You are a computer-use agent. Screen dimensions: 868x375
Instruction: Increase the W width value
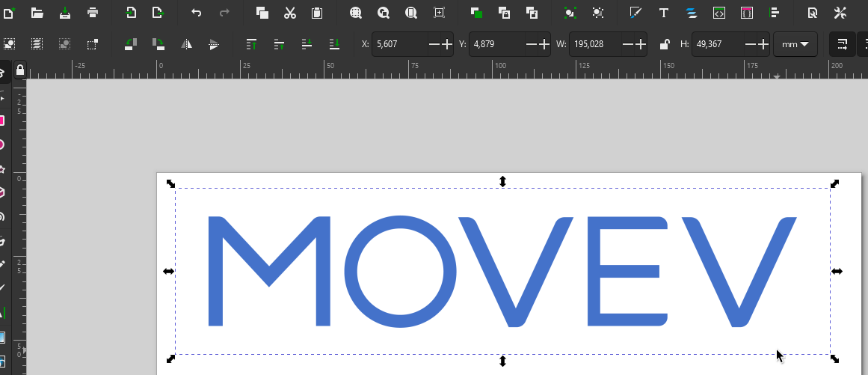click(x=640, y=44)
